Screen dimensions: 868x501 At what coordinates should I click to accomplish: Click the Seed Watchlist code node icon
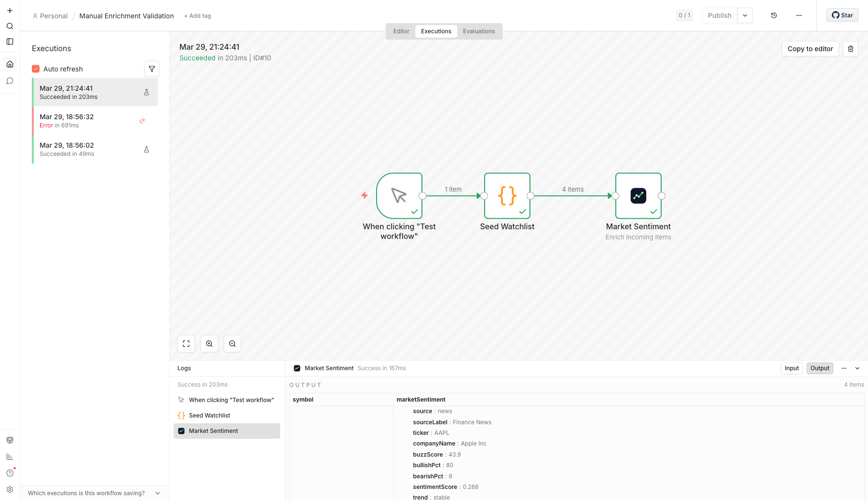(507, 196)
